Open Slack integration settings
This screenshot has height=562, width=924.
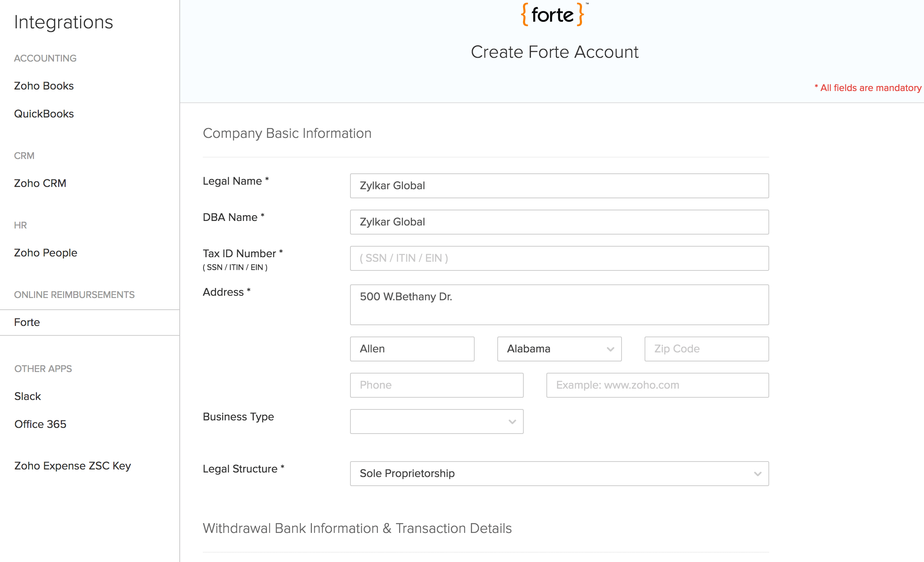click(27, 396)
